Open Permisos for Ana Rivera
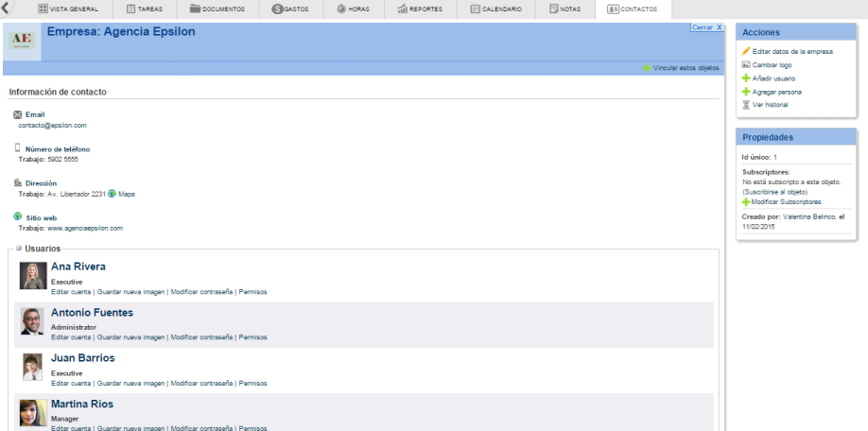This screenshot has width=868, height=431. tap(252, 292)
